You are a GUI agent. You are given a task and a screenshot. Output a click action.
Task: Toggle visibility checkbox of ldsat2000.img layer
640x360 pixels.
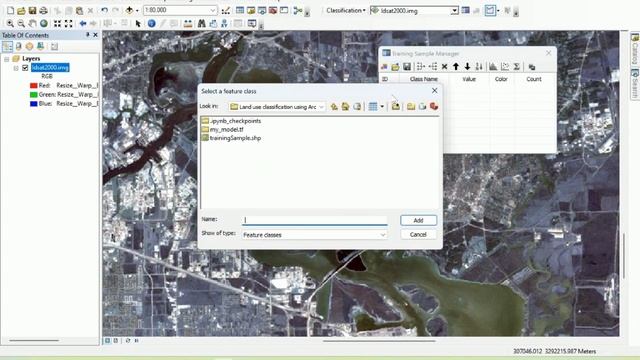(25, 68)
